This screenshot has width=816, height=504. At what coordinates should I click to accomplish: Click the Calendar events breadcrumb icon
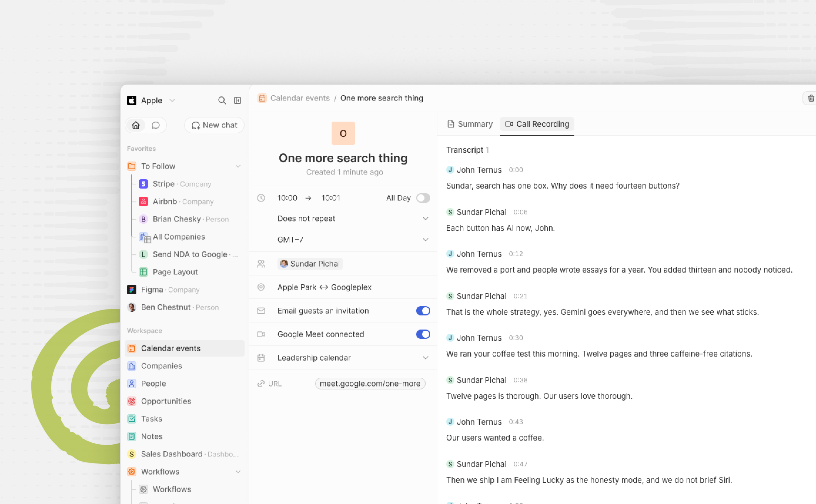click(x=262, y=98)
